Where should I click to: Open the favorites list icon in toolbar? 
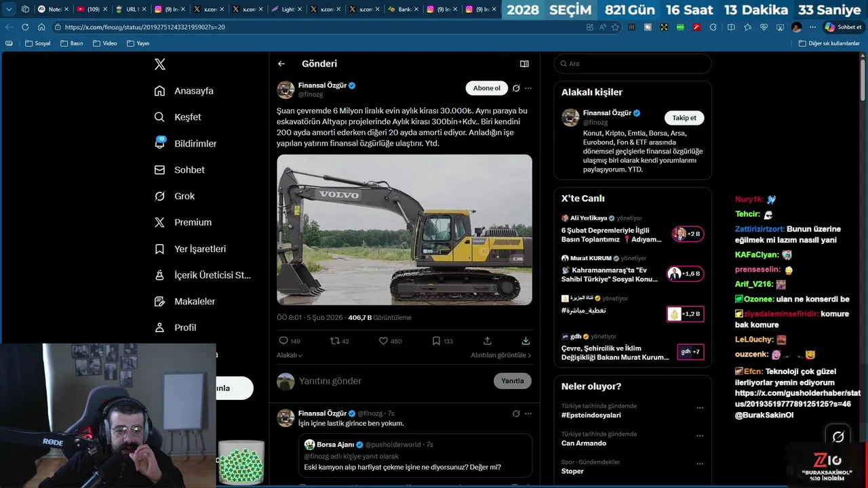pyautogui.click(x=747, y=27)
